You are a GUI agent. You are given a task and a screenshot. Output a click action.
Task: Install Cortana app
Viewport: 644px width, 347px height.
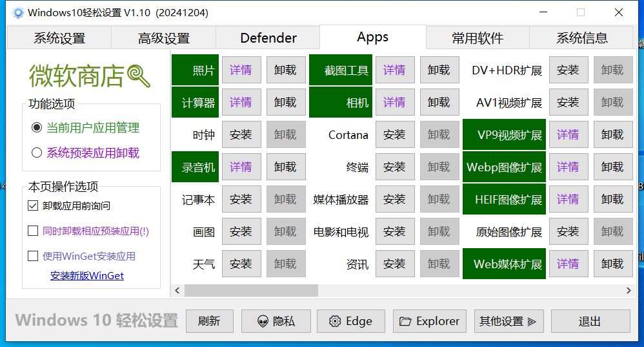click(395, 134)
